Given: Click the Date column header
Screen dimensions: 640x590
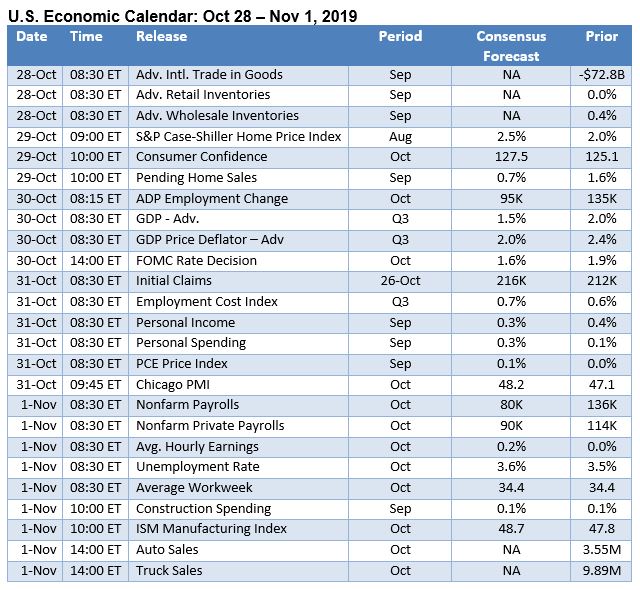Looking at the screenshot, I should click(32, 36).
